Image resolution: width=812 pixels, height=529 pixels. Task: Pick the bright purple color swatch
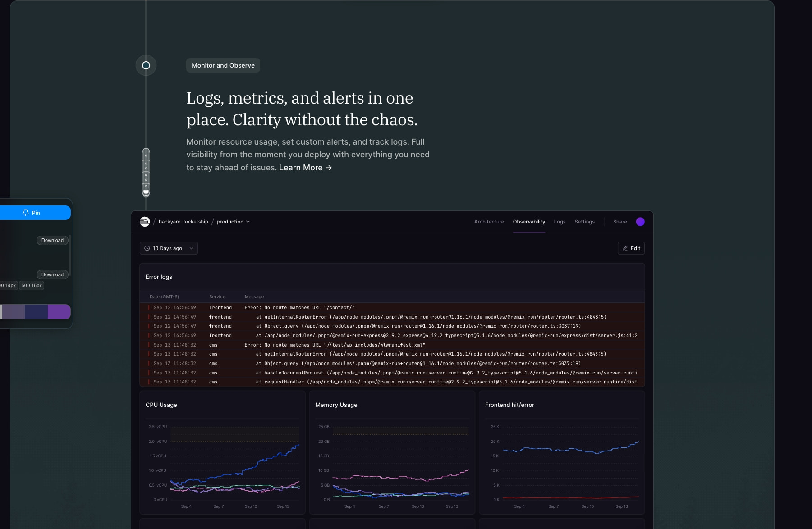(59, 312)
